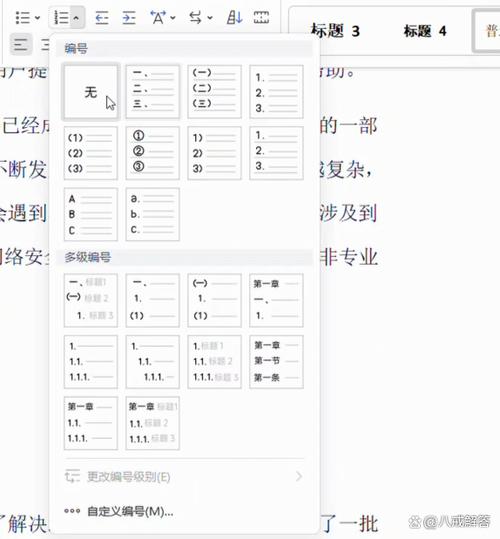Click the bullet list icon
The image size is (500, 539).
23,18
